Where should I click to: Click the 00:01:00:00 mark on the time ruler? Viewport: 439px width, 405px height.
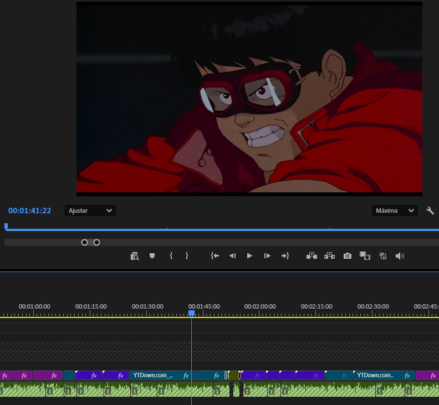[34, 306]
